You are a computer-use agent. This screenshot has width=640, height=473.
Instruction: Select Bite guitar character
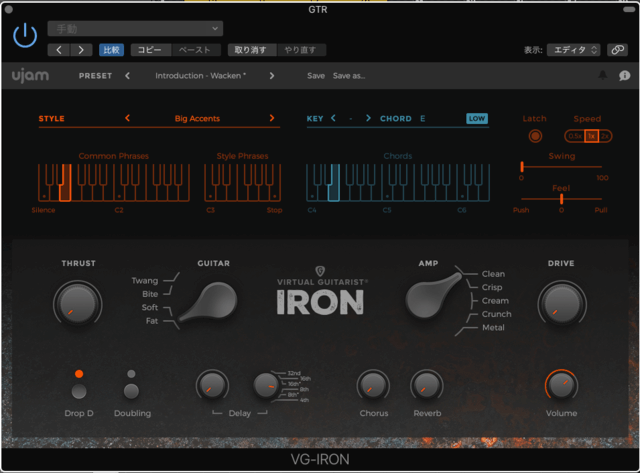pos(150,294)
